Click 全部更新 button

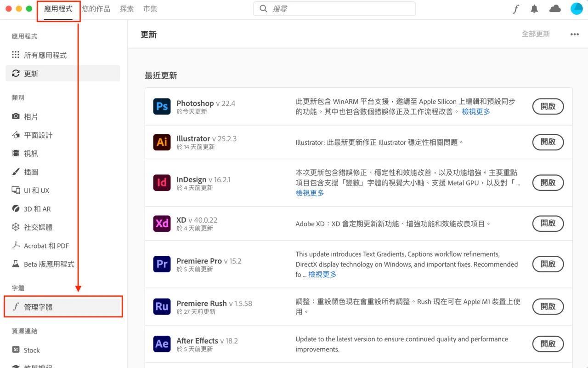[536, 34]
